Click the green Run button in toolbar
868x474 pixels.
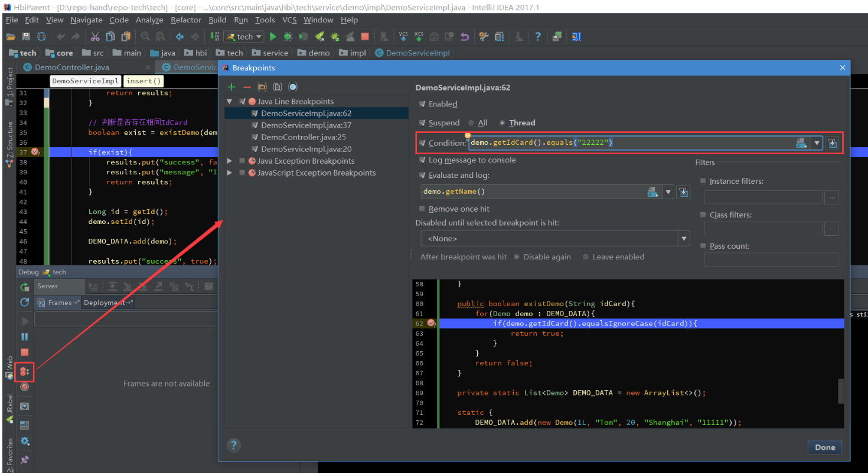tap(273, 37)
